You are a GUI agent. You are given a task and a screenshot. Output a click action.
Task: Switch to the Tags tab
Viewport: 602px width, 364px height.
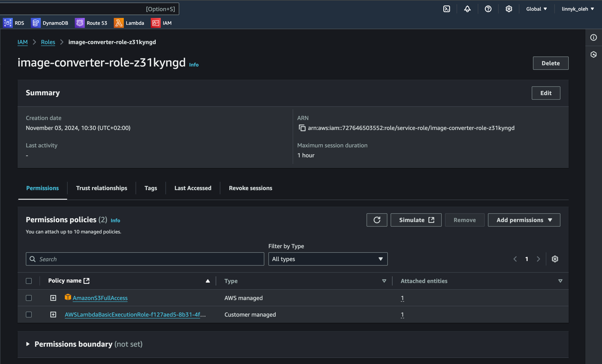tap(151, 188)
